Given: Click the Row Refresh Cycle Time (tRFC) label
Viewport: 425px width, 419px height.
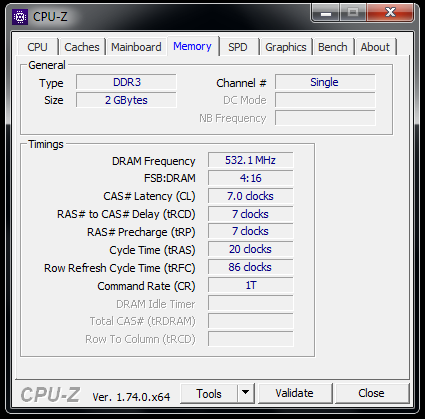Looking at the screenshot, I should click(x=120, y=268).
